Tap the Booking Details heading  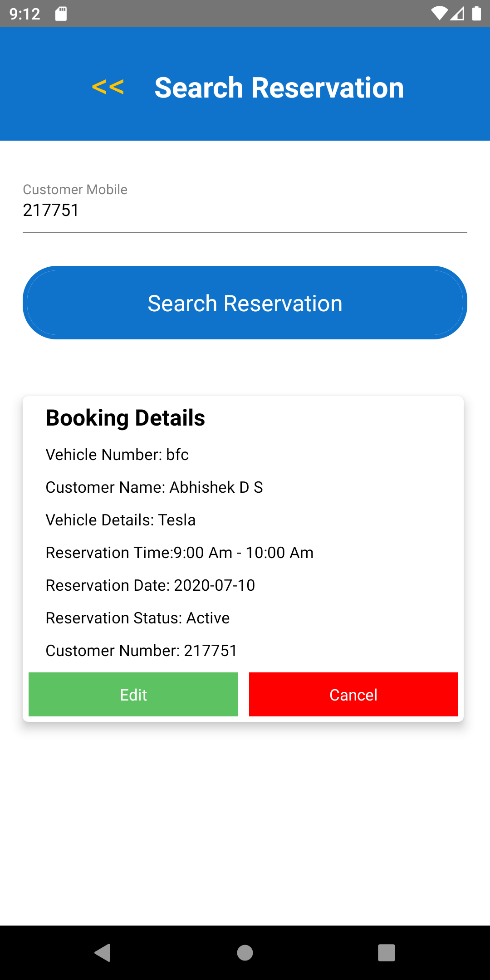click(125, 418)
